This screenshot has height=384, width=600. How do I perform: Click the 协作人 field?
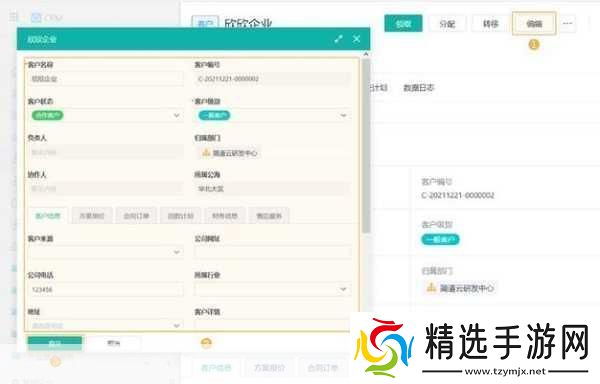coord(105,189)
